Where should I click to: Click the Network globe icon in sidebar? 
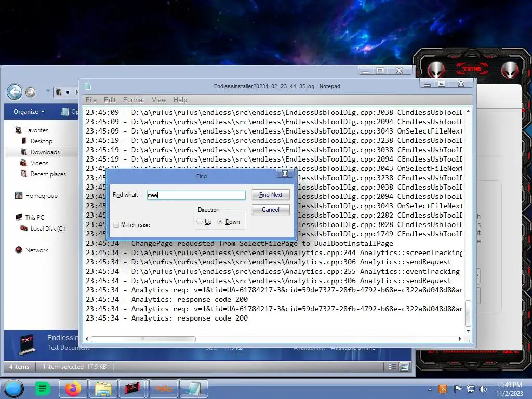click(x=19, y=250)
